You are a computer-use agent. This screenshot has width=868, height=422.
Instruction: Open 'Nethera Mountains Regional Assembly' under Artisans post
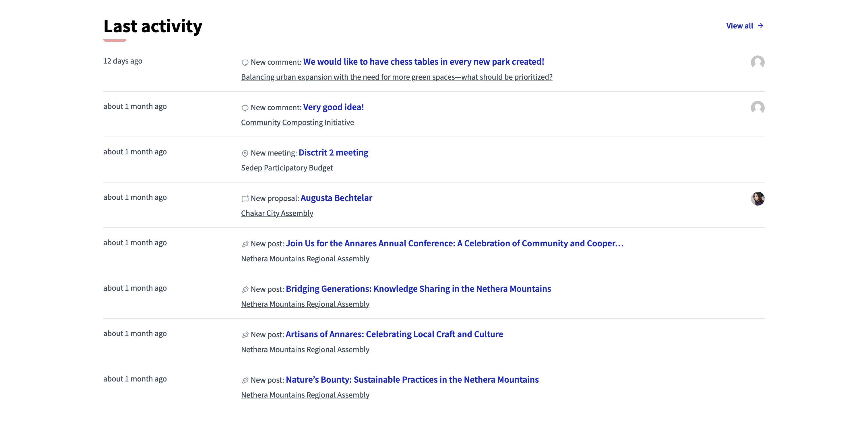pos(305,350)
